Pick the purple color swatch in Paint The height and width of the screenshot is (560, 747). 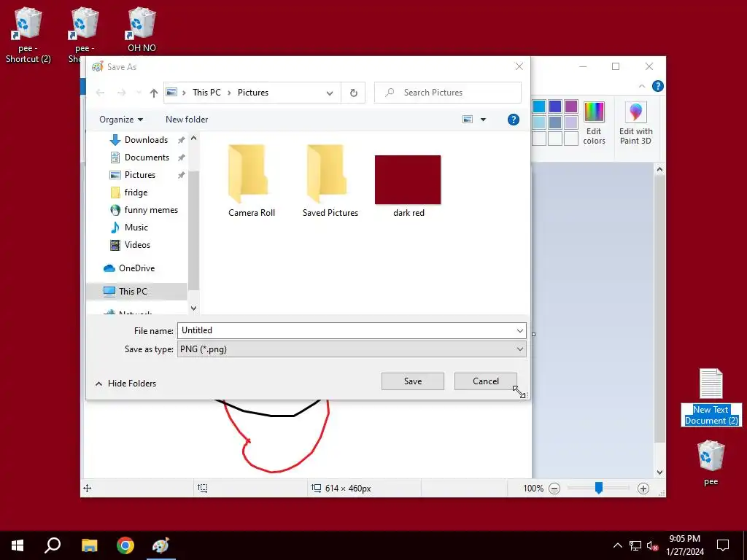(570, 106)
